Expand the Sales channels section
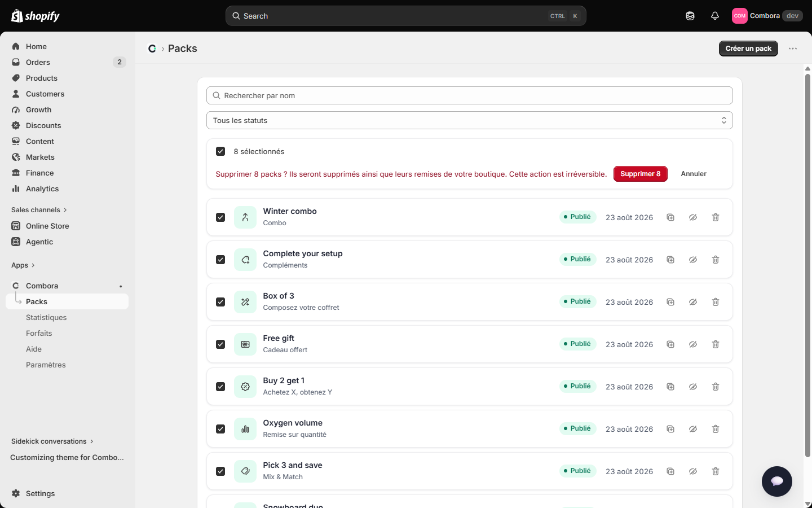 click(x=39, y=210)
